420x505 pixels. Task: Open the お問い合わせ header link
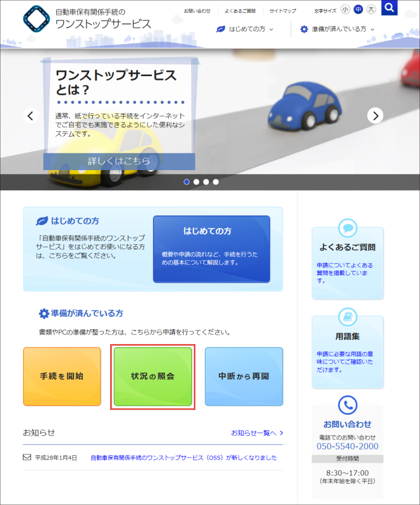click(197, 11)
